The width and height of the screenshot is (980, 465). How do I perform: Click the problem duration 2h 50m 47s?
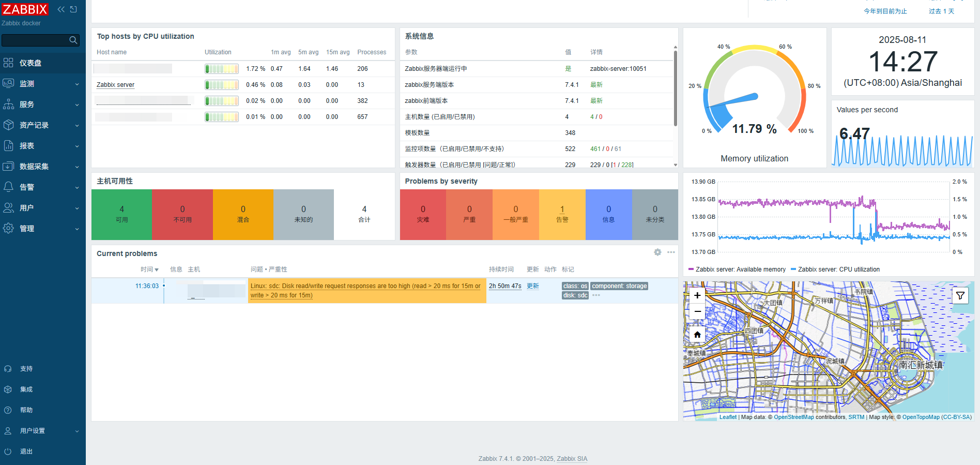505,286
